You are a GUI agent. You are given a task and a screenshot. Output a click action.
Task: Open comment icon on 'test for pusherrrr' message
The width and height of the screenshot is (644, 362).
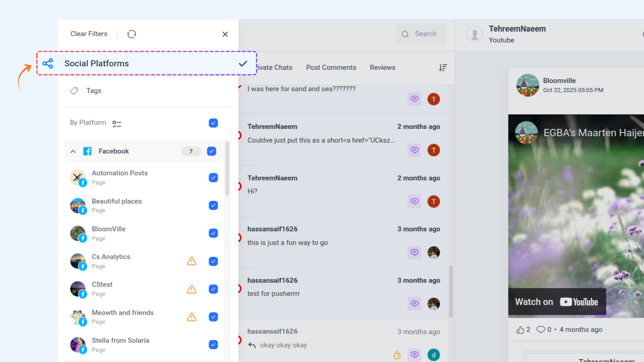(x=415, y=304)
